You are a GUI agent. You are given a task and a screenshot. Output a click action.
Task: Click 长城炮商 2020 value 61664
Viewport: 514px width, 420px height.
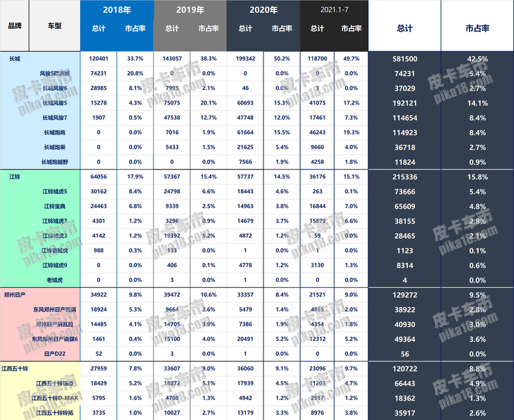[x=245, y=132]
